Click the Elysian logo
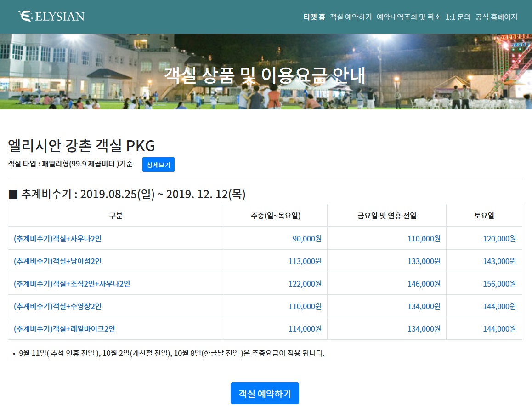Screen dimensions: 532x407 tap(51, 16)
